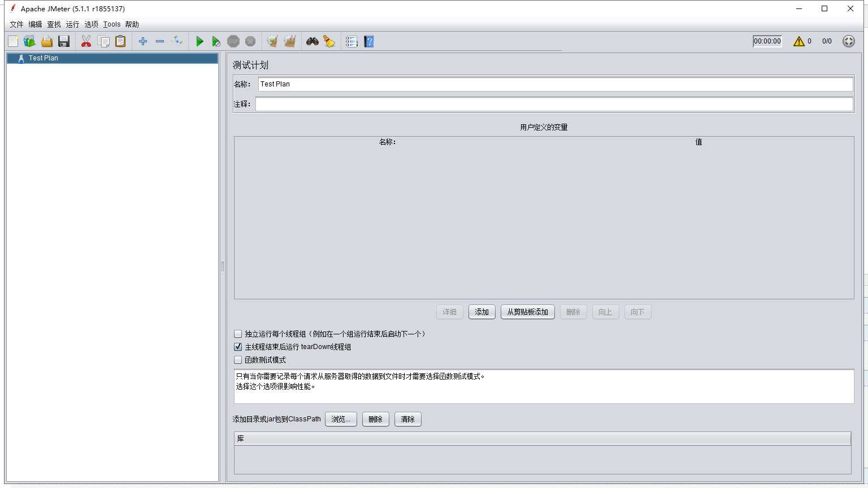Viewport: 868px width, 488px height.
Task: Click 从剪贴板添加 button
Action: click(x=528, y=312)
